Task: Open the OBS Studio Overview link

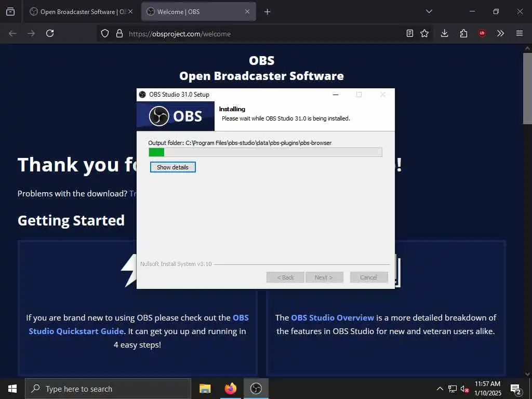Action: point(332,317)
